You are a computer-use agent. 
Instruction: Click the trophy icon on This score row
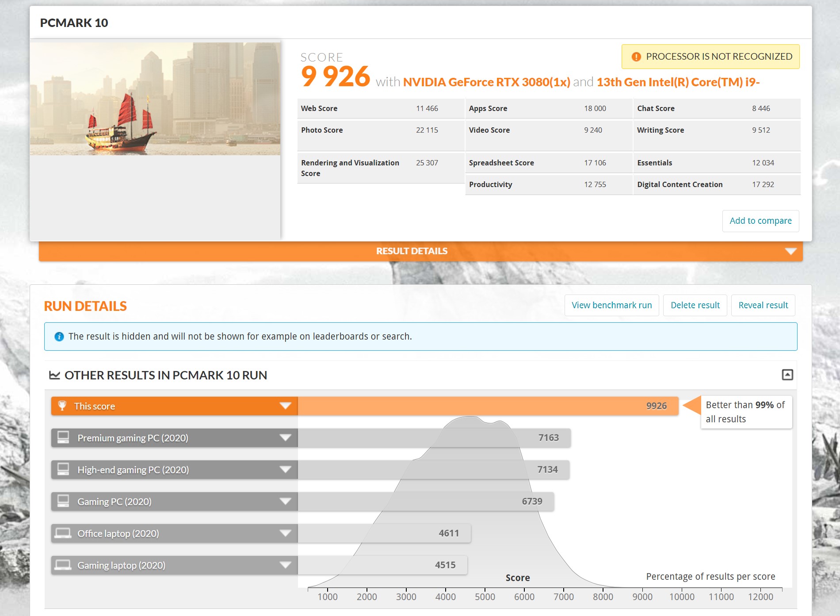click(62, 406)
